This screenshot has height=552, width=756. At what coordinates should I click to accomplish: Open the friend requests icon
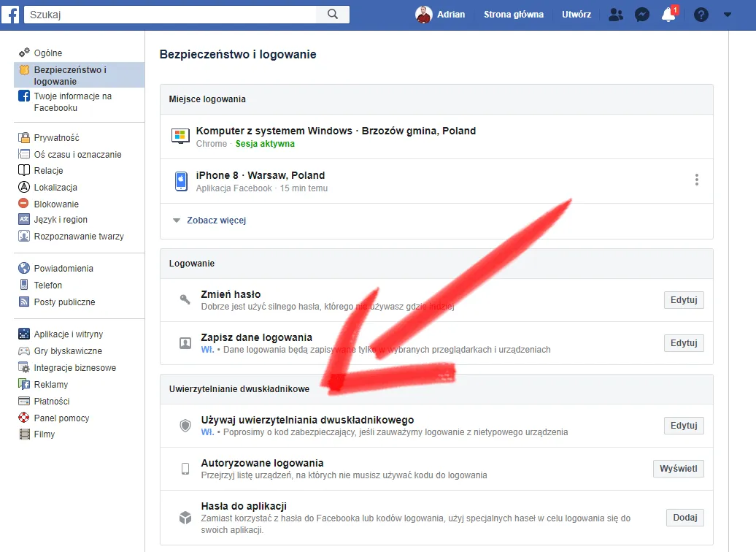click(615, 14)
